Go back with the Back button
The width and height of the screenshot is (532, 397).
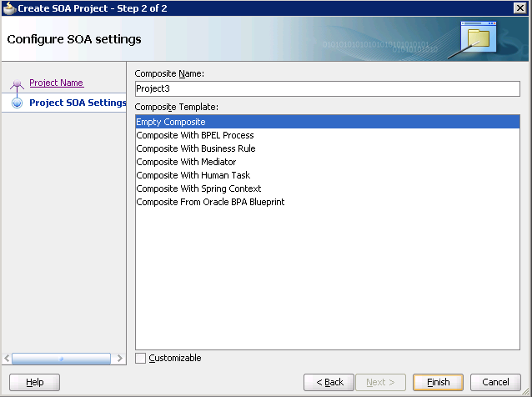click(x=329, y=382)
